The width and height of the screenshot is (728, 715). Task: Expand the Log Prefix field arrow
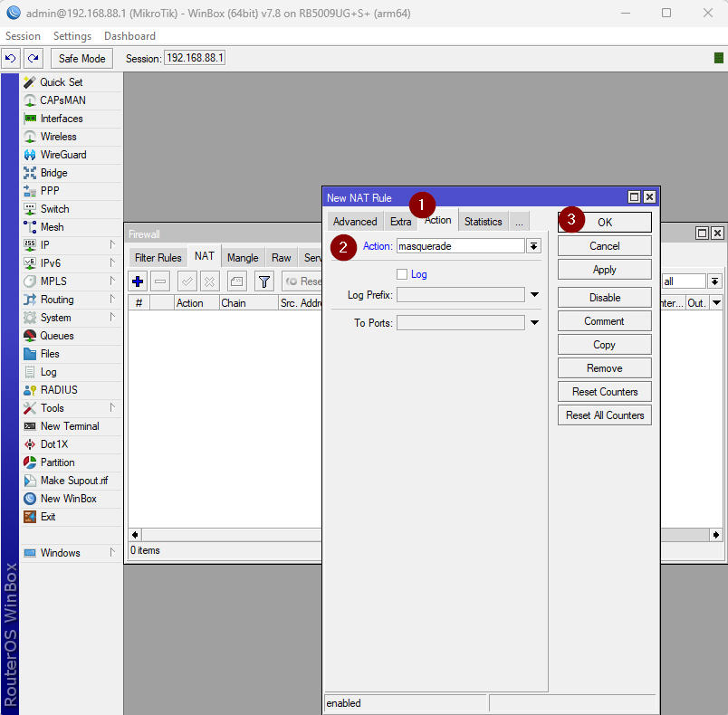tap(534, 295)
